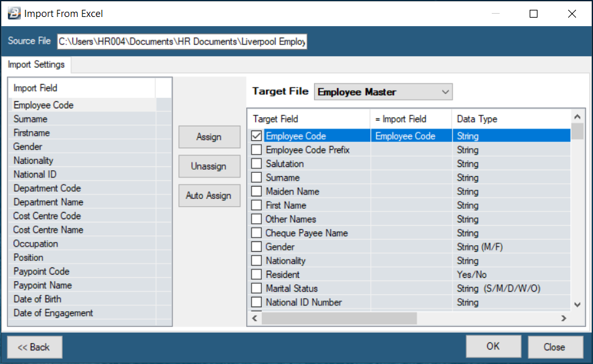Viewport: 593px width, 364px height.
Task: Tick the First Name checkbox
Action: point(257,205)
